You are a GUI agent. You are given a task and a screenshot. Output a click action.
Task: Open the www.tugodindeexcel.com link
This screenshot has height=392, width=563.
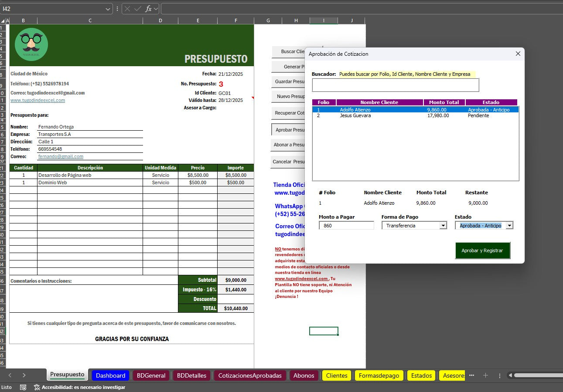[x=38, y=100]
